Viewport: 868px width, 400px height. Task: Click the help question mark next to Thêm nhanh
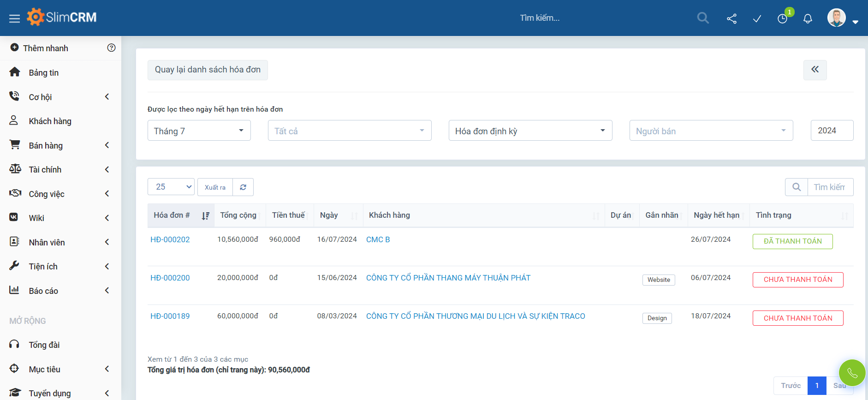tap(111, 48)
